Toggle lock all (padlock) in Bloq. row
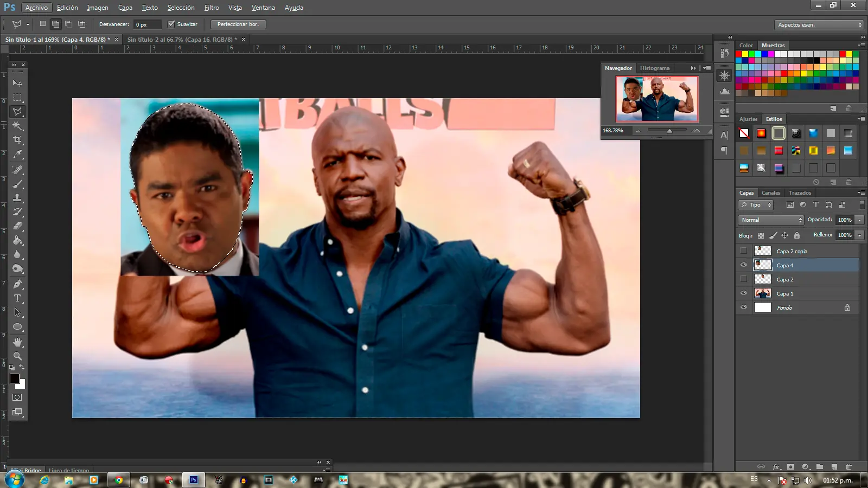This screenshot has width=868, height=488. click(x=797, y=235)
